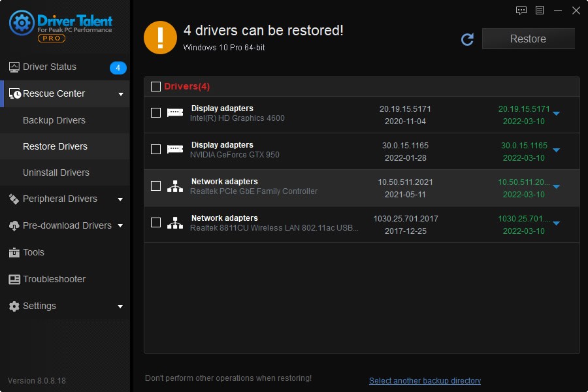Open the feedback chat icon

pos(521,10)
